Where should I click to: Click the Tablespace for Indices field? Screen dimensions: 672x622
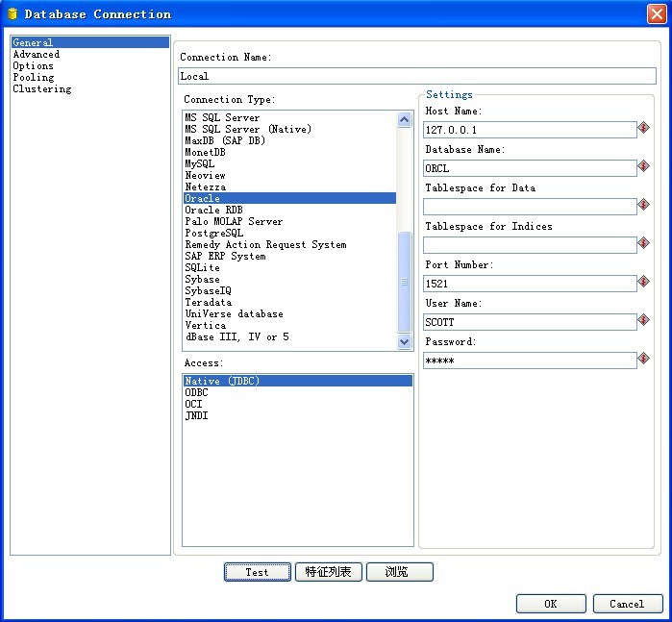pyautogui.click(x=530, y=245)
